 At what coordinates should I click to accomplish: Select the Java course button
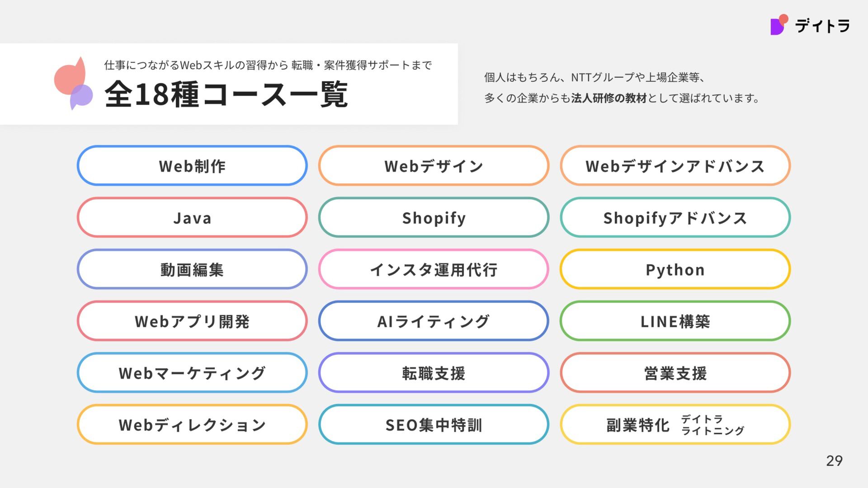pyautogui.click(x=192, y=217)
